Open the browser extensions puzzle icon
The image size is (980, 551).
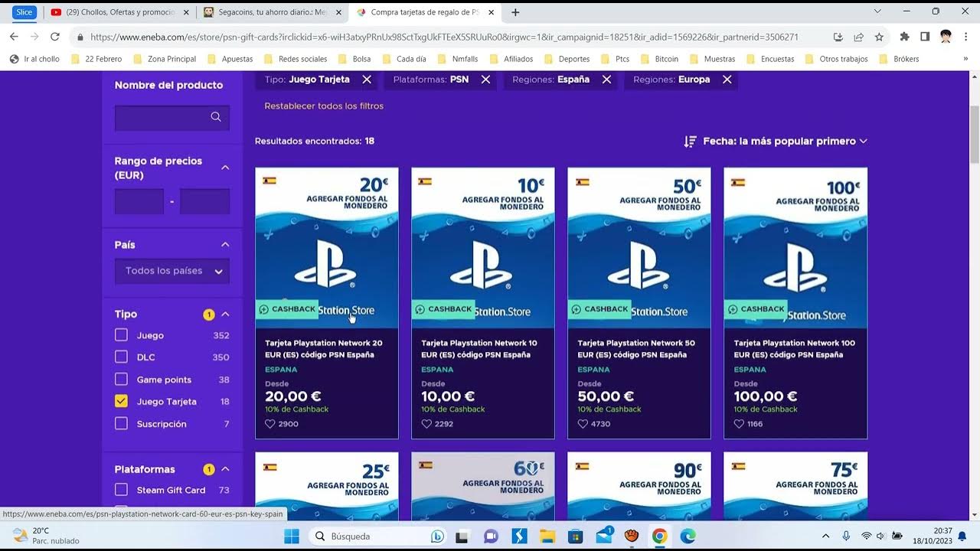click(x=904, y=37)
